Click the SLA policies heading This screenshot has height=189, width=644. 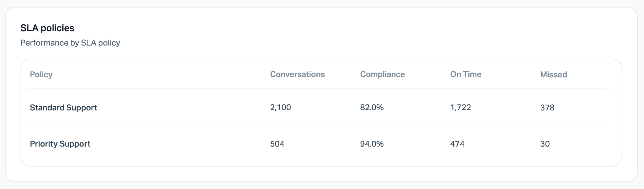pyautogui.click(x=47, y=28)
